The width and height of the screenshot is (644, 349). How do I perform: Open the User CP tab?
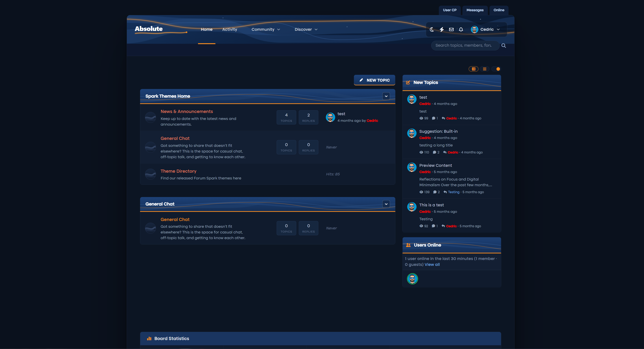click(x=449, y=10)
